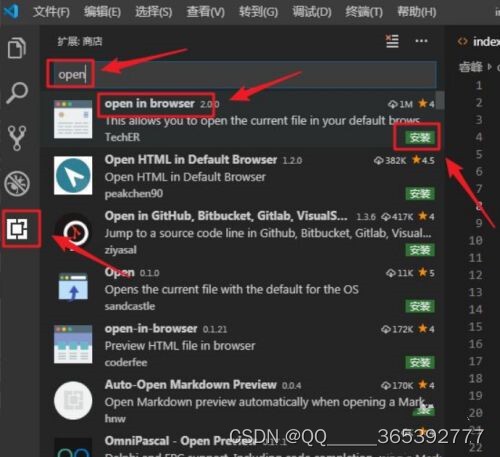The image size is (500, 457).
Task: Click the extension list scrollbar thumb
Action: [x=440, y=100]
